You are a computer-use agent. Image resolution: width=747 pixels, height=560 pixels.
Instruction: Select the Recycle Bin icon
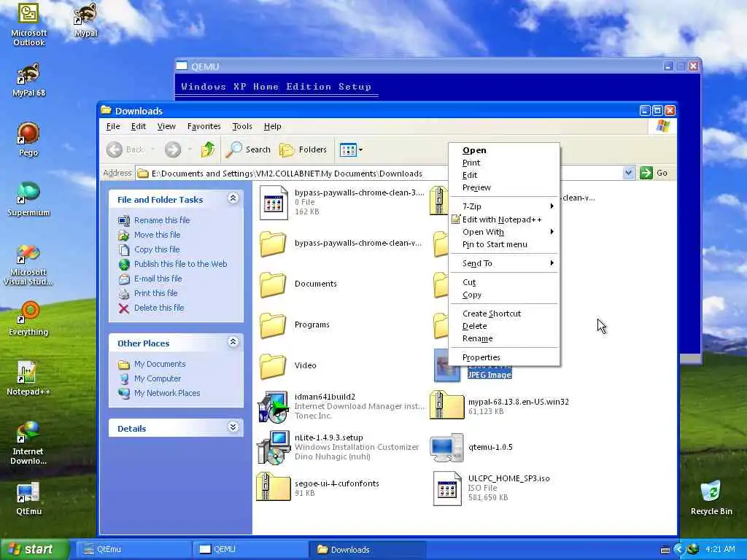[x=711, y=498]
